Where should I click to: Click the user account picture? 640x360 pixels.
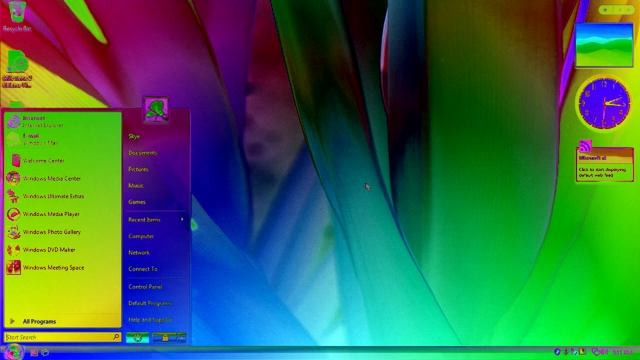[x=156, y=109]
